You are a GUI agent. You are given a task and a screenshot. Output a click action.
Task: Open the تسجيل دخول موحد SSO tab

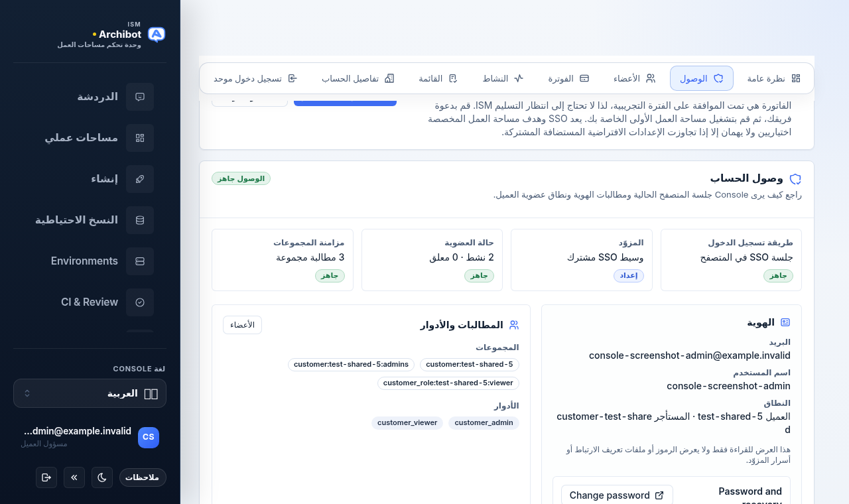(x=255, y=78)
